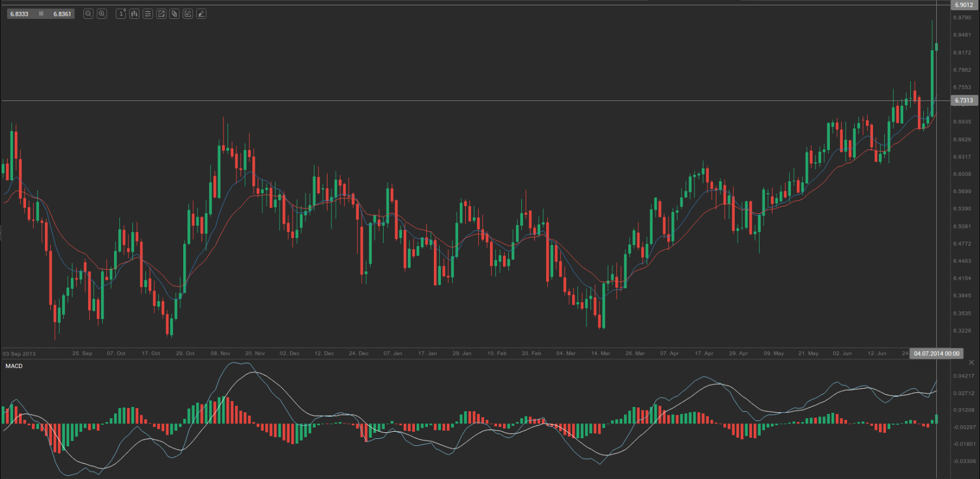This screenshot has width=980, height=479.
Task: Select the drawing edit tool
Action: coord(188,14)
